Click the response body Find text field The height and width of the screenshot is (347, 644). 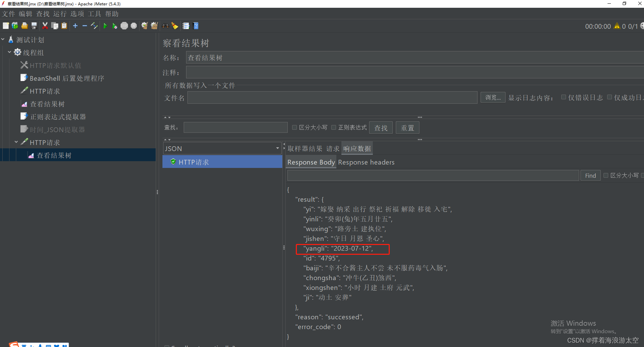coord(433,176)
